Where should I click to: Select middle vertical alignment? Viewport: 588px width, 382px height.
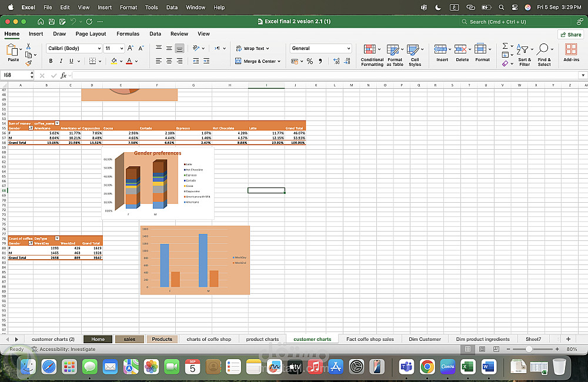point(169,48)
